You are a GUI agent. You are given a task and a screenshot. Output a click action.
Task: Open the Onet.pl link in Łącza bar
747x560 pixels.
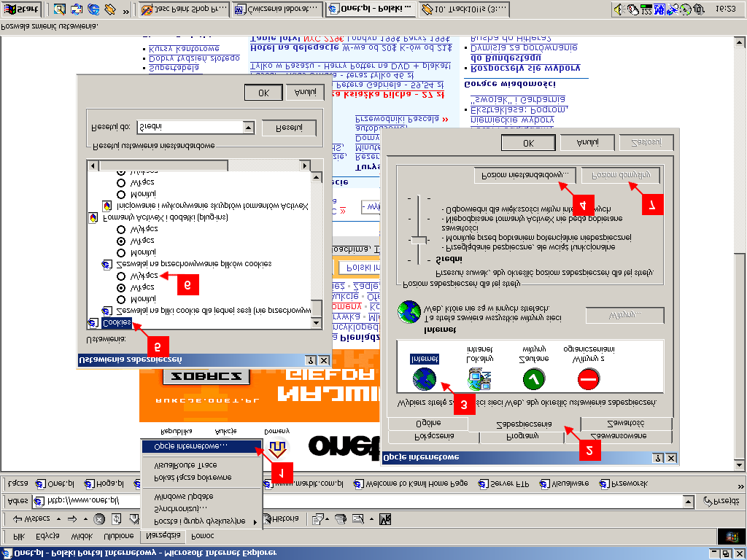55,484
